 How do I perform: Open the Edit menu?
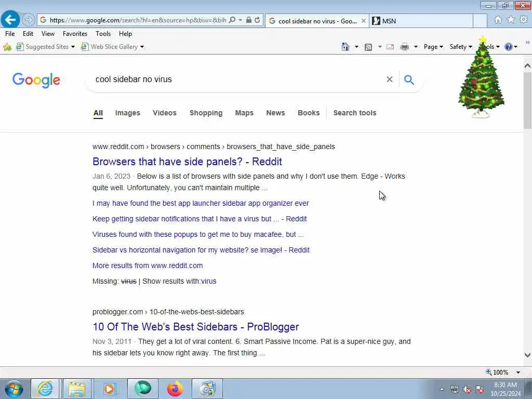pyautogui.click(x=28, y=34)
